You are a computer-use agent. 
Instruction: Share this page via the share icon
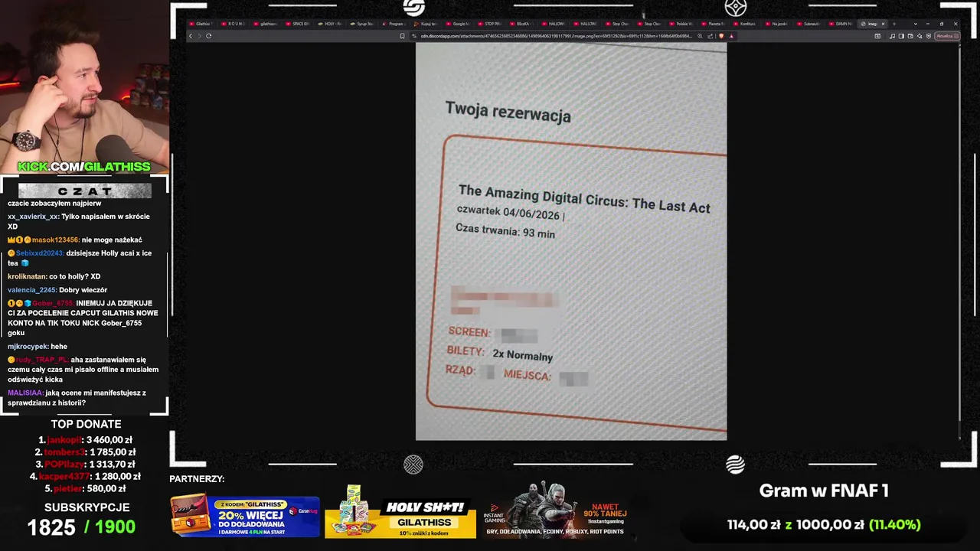pyautogui.click(x=710, y=36)
